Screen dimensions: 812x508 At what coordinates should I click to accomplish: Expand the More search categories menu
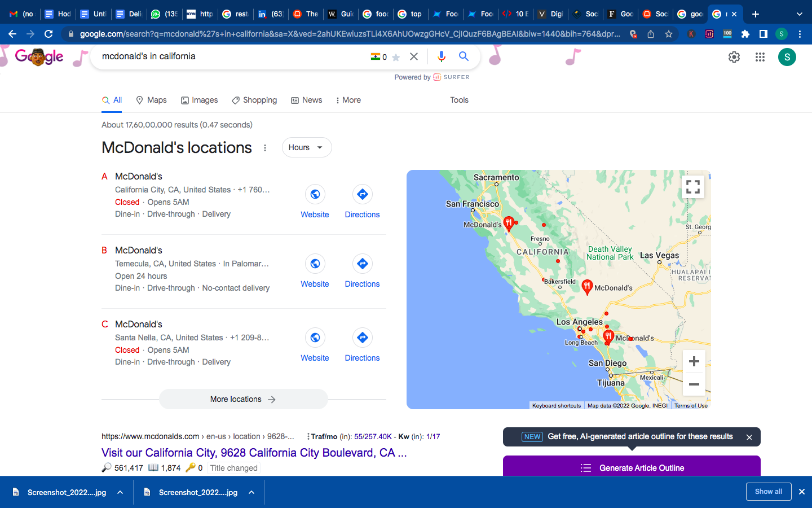tap(348, 100)
